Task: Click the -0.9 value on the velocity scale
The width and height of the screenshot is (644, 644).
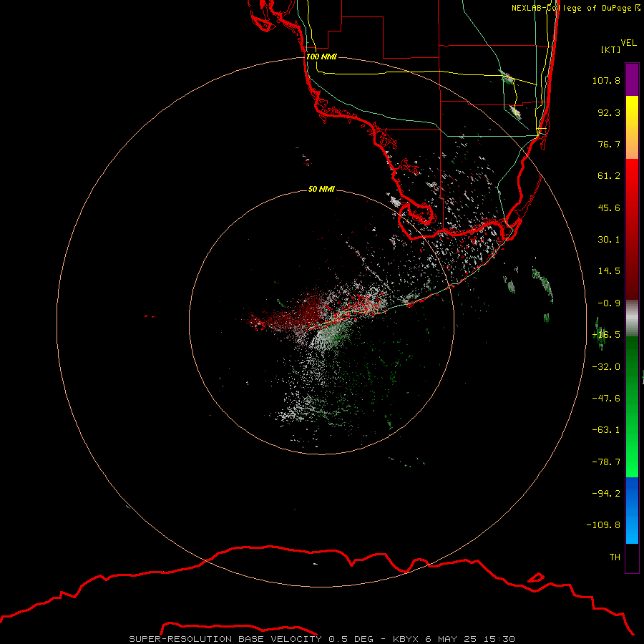Action: pos(609,303)
